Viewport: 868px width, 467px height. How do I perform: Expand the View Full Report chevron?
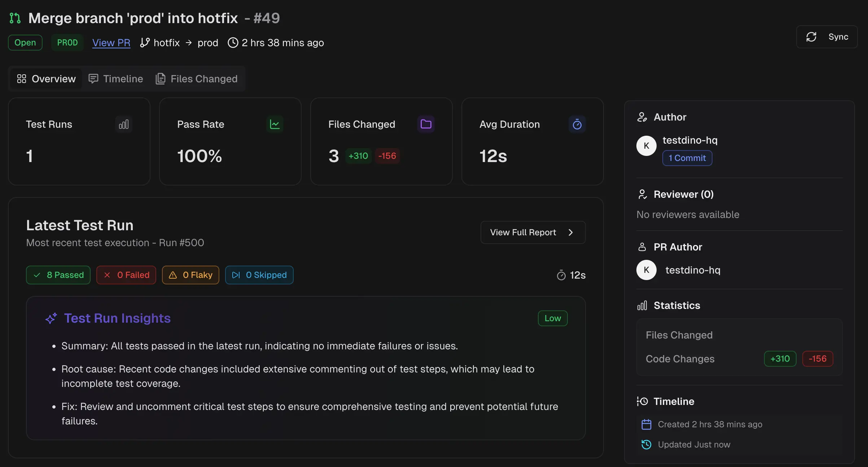[x=571, y=232]
